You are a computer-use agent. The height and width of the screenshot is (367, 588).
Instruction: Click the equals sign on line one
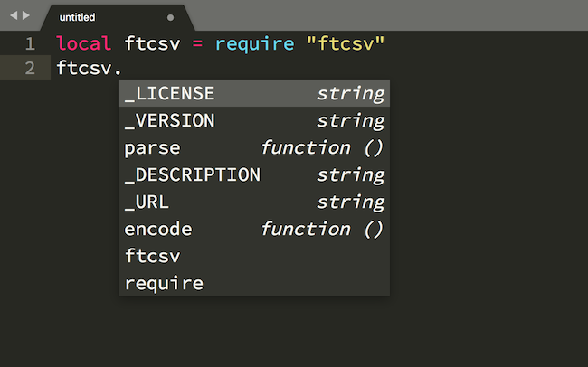coord(197,44)
